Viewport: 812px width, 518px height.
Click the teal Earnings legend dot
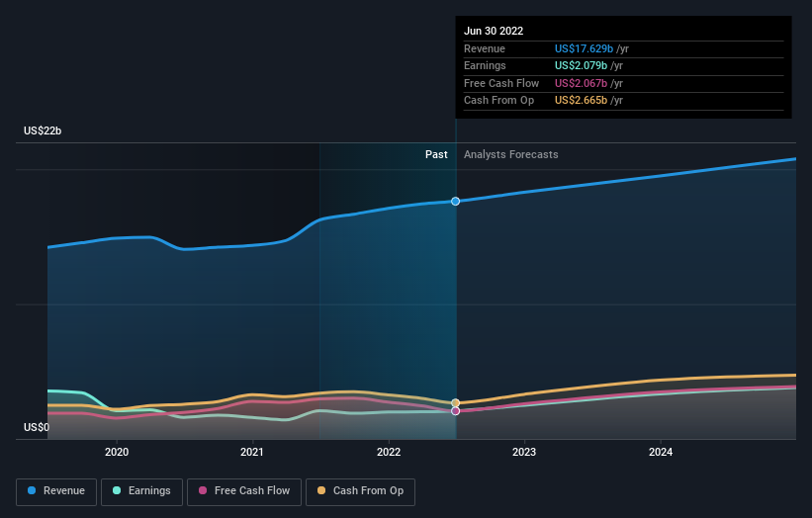pyautogui.click(x=117, y=490)
